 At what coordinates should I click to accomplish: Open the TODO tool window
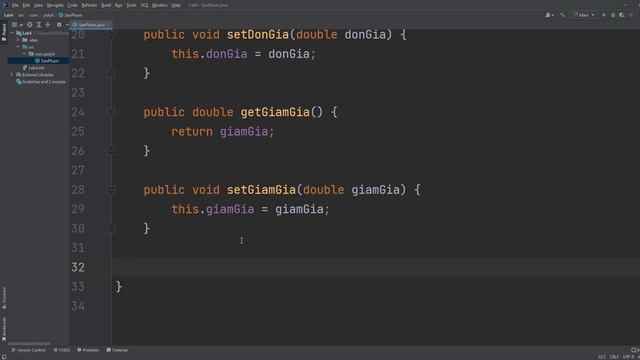(x=62, y=350)
